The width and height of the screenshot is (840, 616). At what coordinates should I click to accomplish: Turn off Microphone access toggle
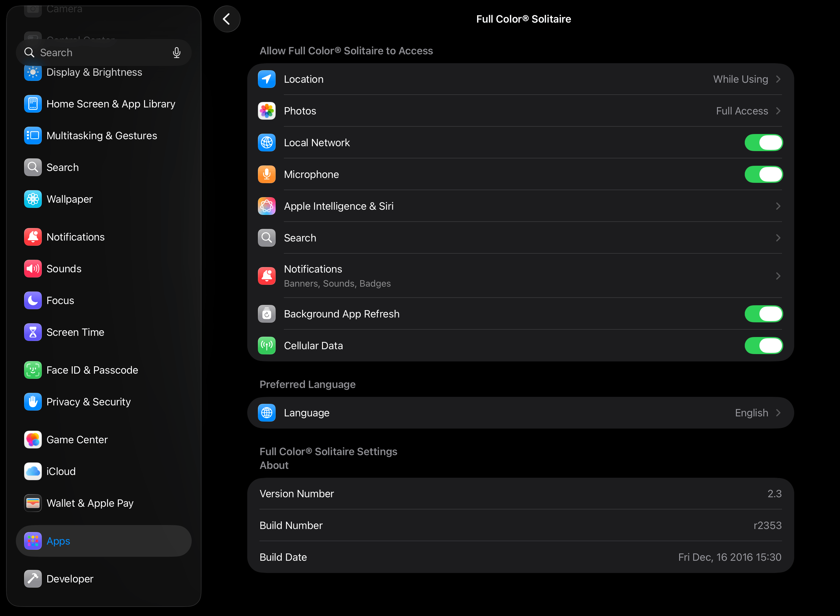(764, 175)
